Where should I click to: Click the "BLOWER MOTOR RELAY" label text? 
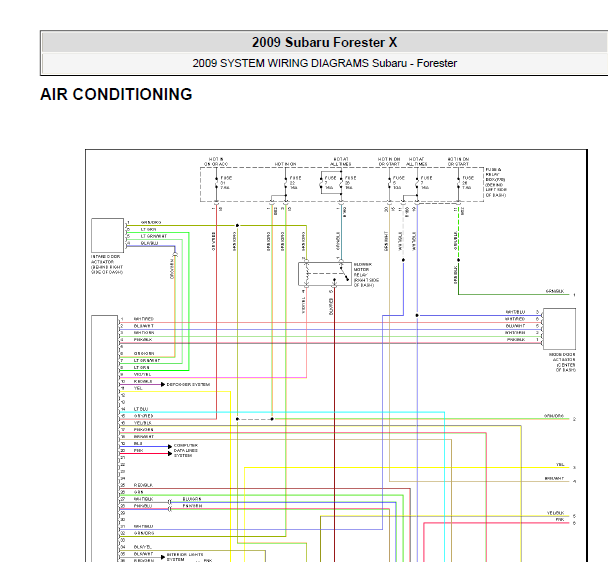(366, 275)
